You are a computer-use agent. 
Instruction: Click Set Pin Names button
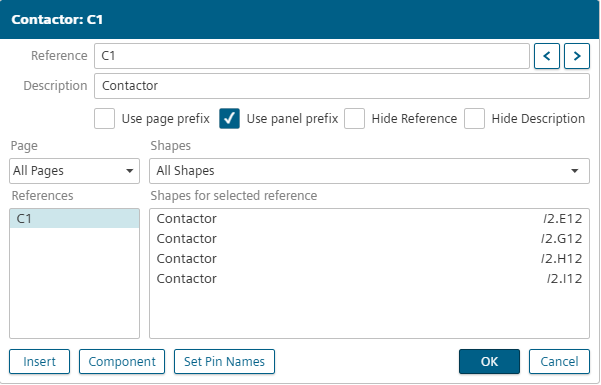coord(224,362)
